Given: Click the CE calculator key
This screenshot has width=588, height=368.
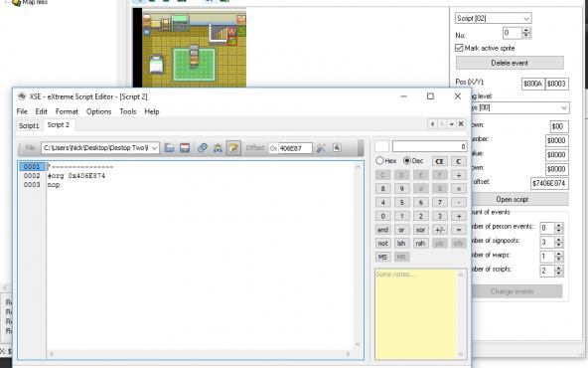Looking at the screenshot, I should coord(439,161).
